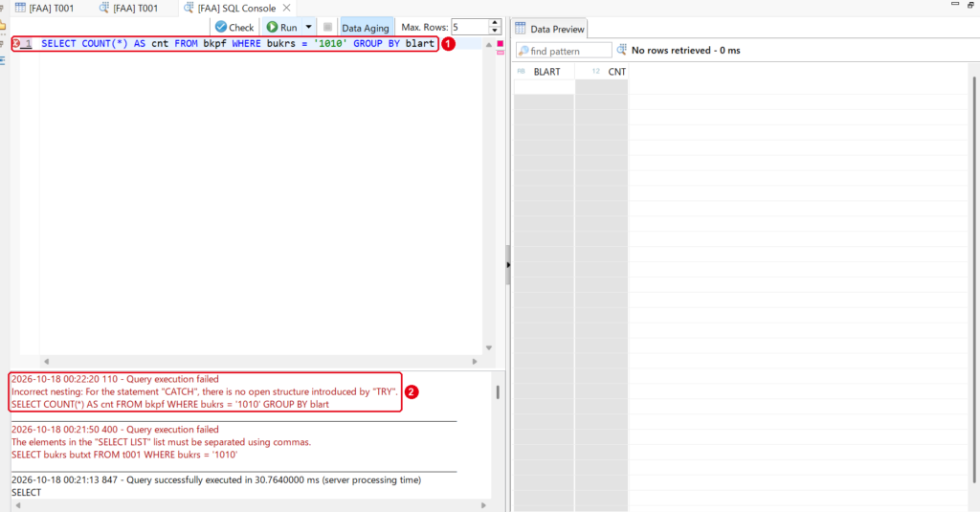Open the second [FAA] T001 data preview tab
Viewport: 980px width, 512px height.
pos(129,8)
